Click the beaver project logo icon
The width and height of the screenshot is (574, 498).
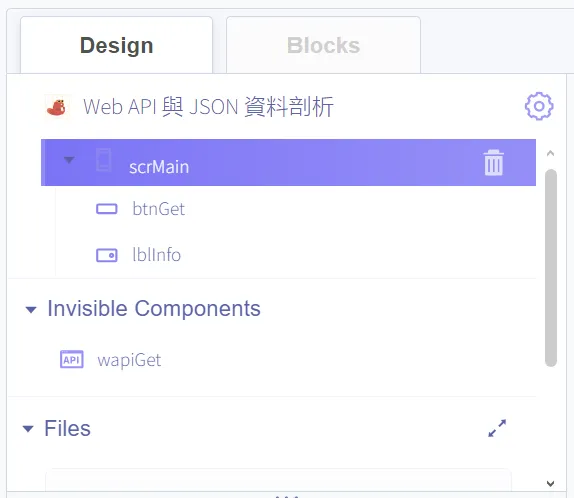pyautogui.click(x=57, y=107)
